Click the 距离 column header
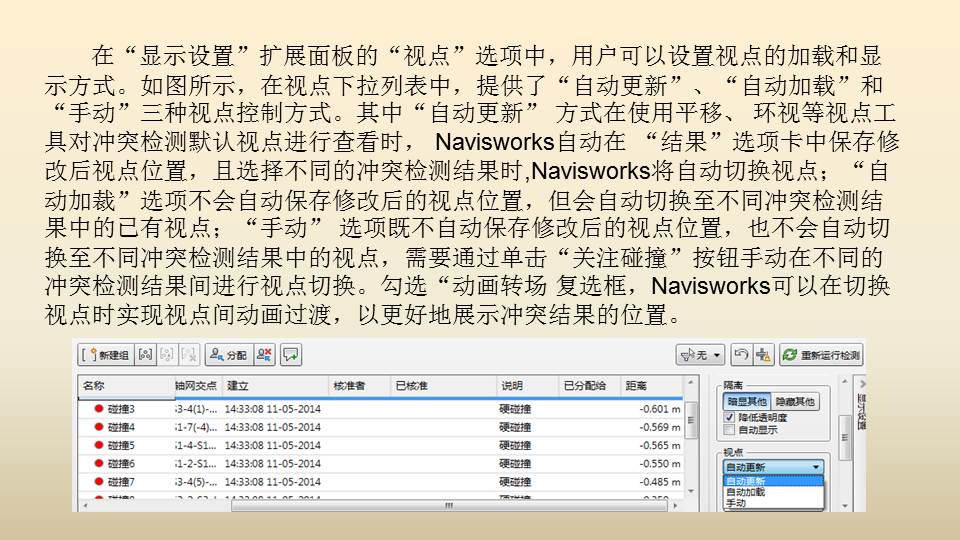Screen dimensions: 960x540 point(651,386)
